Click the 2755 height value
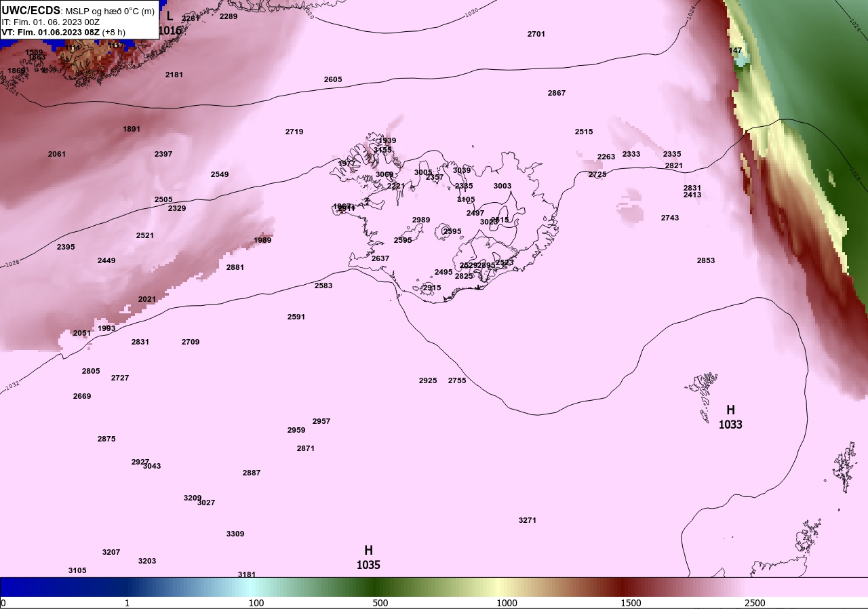Viewport: 868px width, 609px height. [x=457, y=380]
